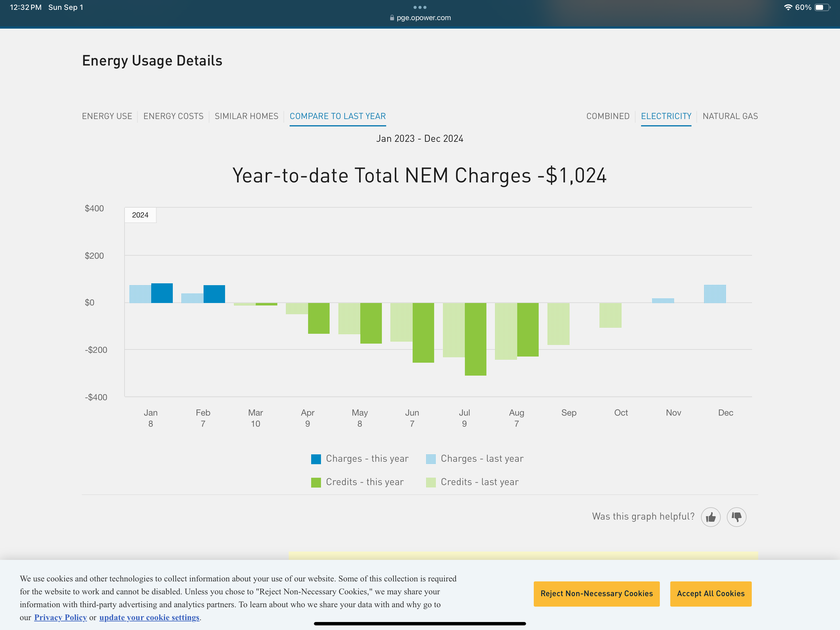Click the Feb this-year charges bar
Image resolution: width=840 pixels, height=630 pixels.
[x=214, y=294]
